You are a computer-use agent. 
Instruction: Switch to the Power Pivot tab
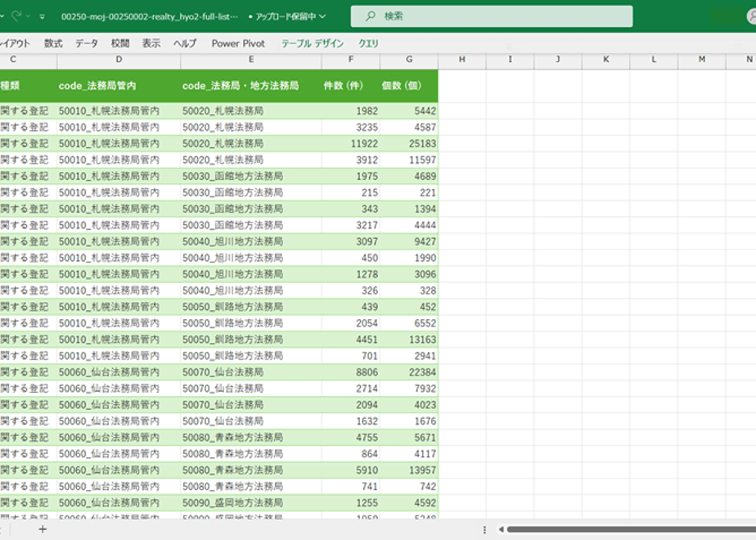pos(238,43)
